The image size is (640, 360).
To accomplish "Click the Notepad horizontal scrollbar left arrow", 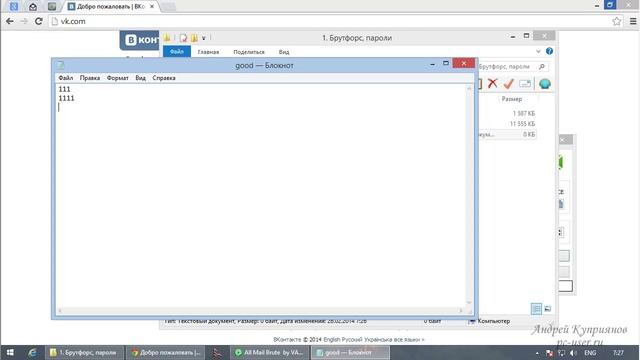I will tap(60, 311).
